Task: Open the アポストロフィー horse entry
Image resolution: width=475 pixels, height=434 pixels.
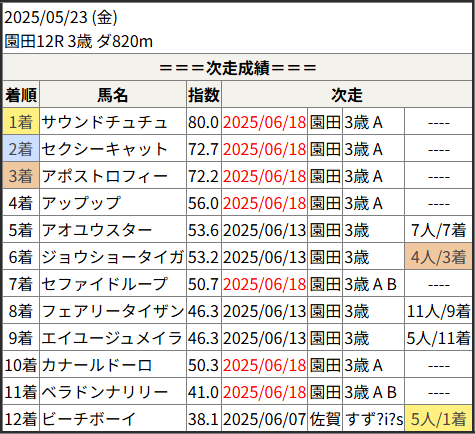Action: (104, 176)
